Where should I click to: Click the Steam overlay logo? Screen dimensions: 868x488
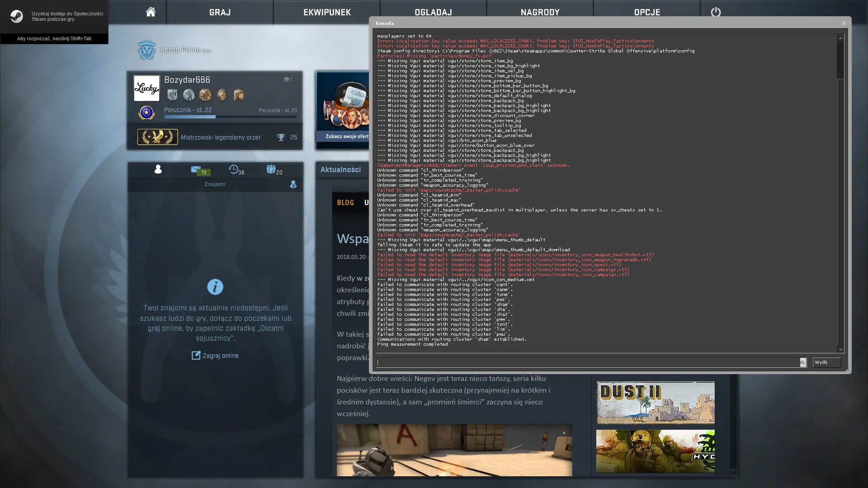17,16
